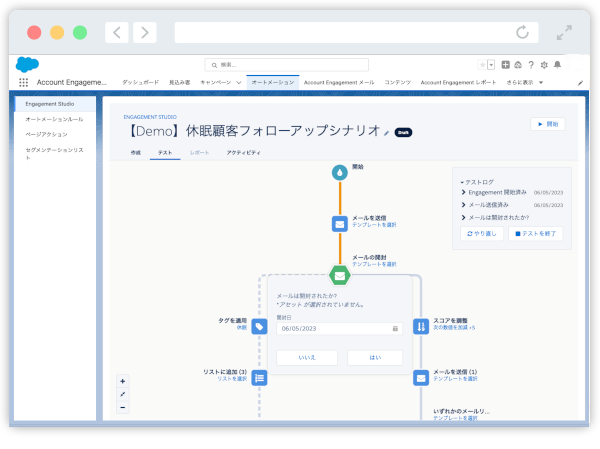Click the 開始 start node droplet icon
This screenshot has width=600, height=449.
[340, 173]
